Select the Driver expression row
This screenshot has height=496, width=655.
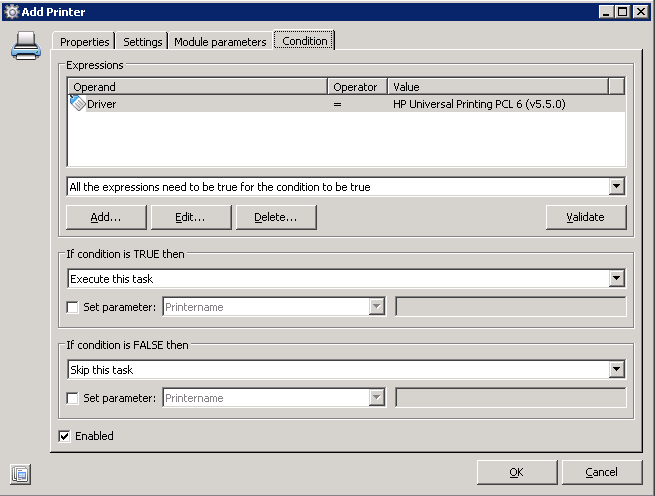[346, 104]
